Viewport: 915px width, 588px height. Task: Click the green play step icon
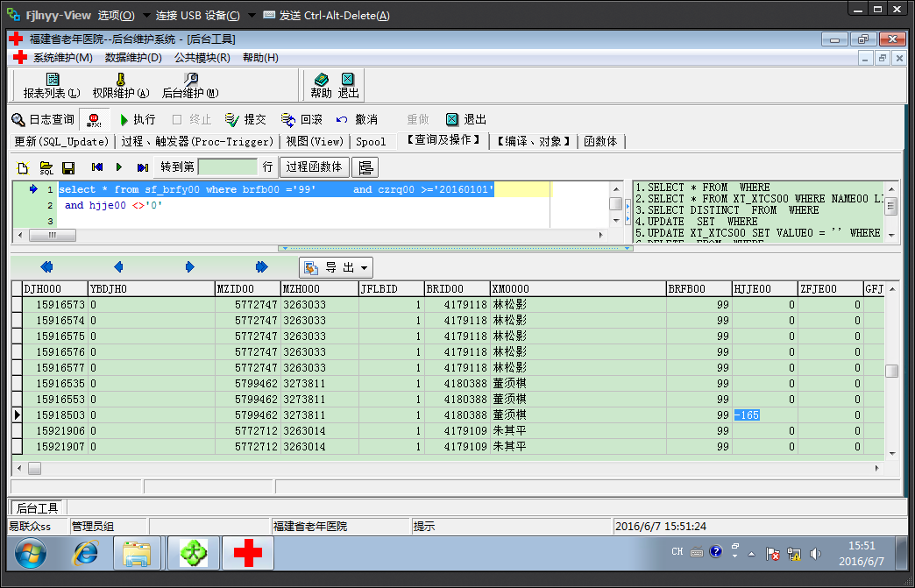click(x=119, y=167)
